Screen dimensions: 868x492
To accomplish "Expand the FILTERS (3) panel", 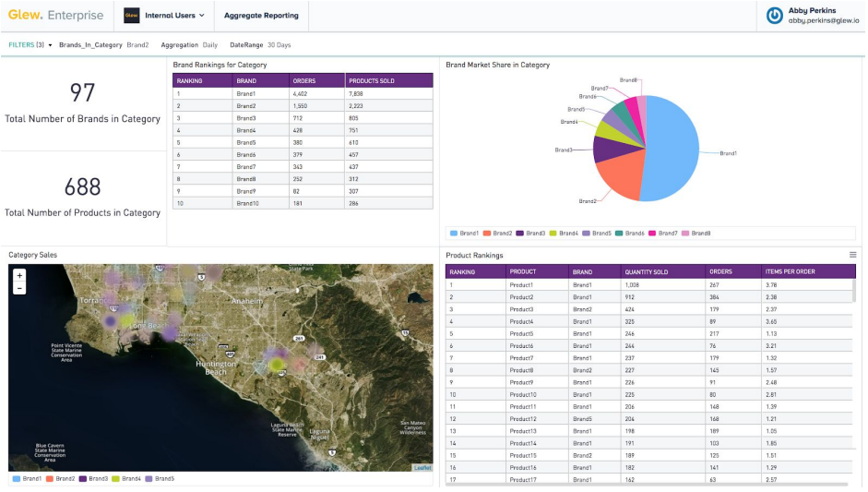I will click(x=30, y=44).
